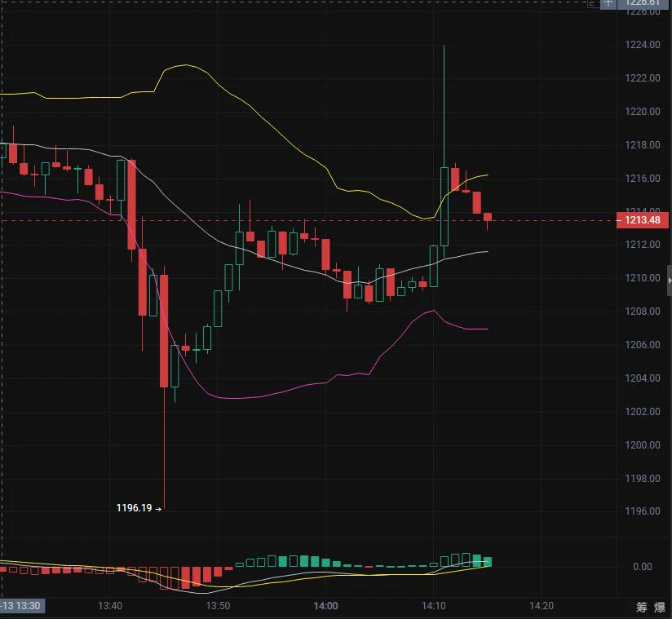Select the tall green candle spiking above 1224
This screenshot has width=672, height=619.
tap(444, 206)
